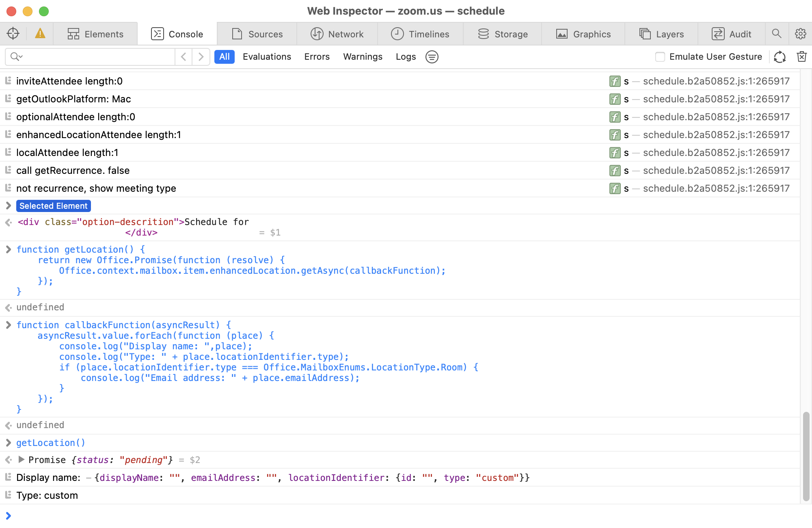The image size is (812, 528).
Task: Click the yellow warning triangle icon
Action: [40, 34]
